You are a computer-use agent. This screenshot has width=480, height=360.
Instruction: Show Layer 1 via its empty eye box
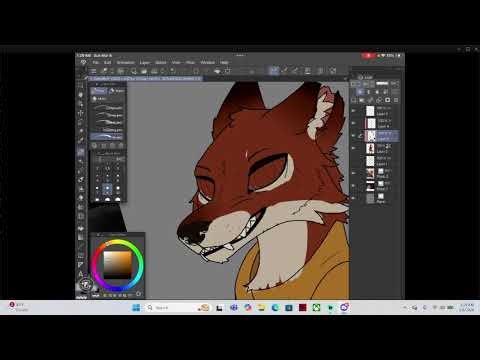(x=354, y=161)
